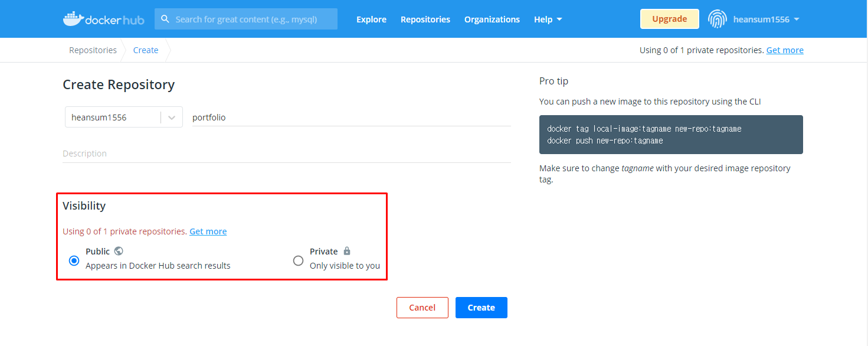The width and height of the screenshot is (868, 346).
Task: Expand the Help menu caret
Action: click(x=559, y=19)
